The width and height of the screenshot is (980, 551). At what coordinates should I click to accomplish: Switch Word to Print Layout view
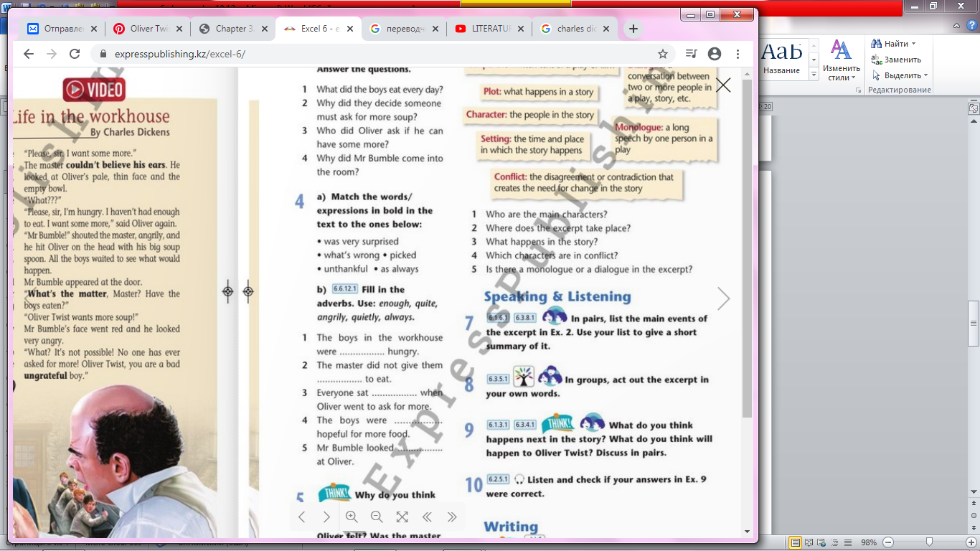coord(795,542)
